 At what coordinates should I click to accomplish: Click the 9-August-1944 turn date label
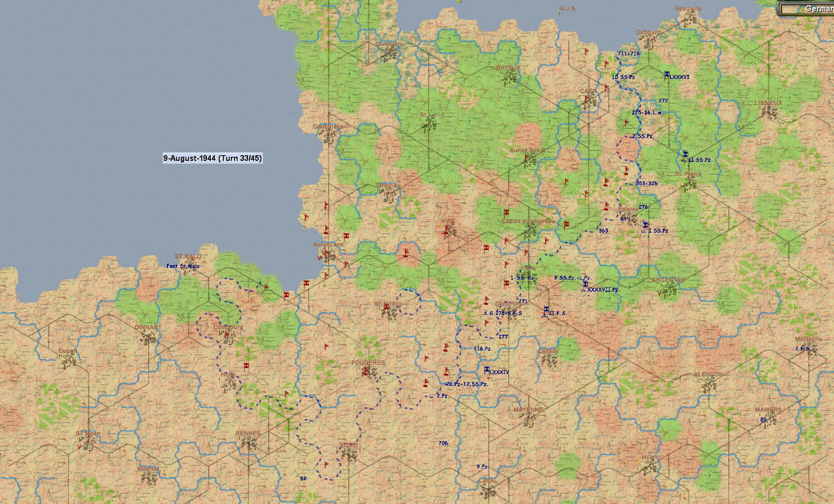click(x=212, y=158)
